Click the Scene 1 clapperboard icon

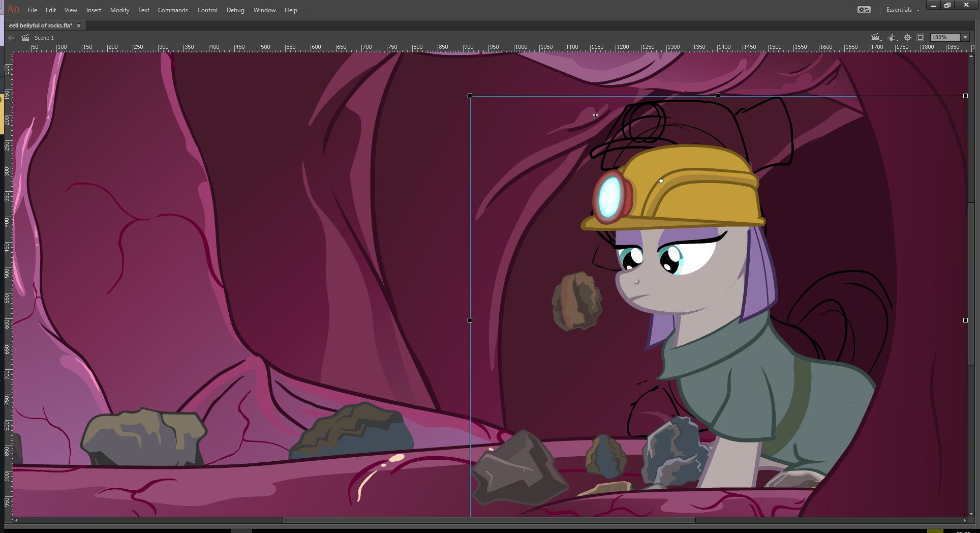[25, 38]
